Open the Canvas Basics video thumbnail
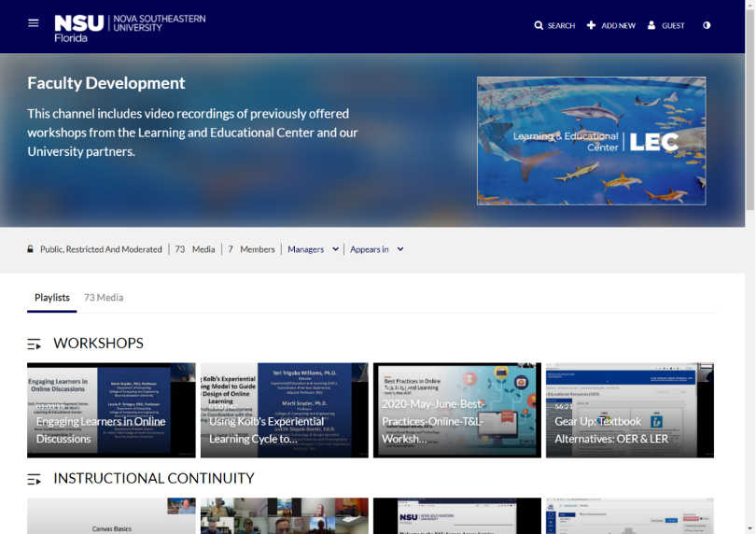The width and height of the screenshot is (756, 534). click(x=111, y=515)
